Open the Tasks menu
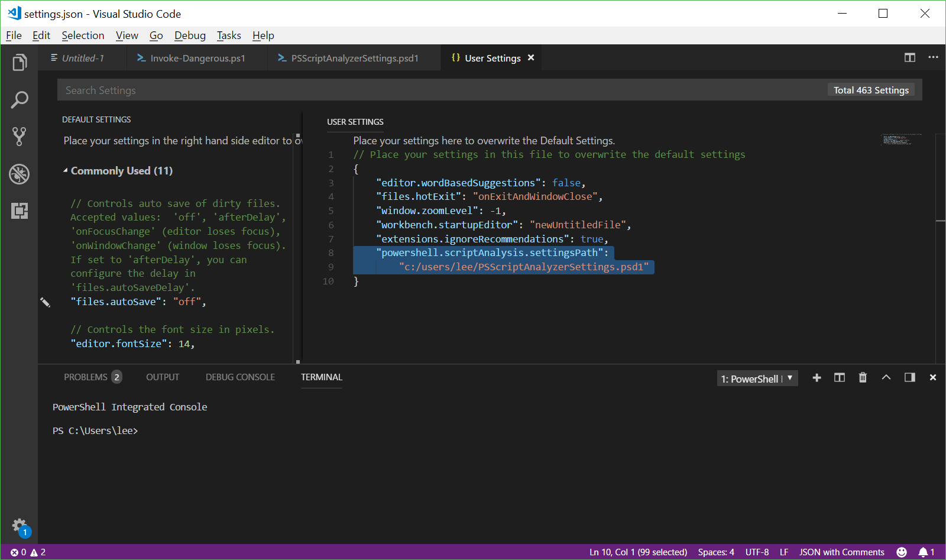 (x=229, y=35)
